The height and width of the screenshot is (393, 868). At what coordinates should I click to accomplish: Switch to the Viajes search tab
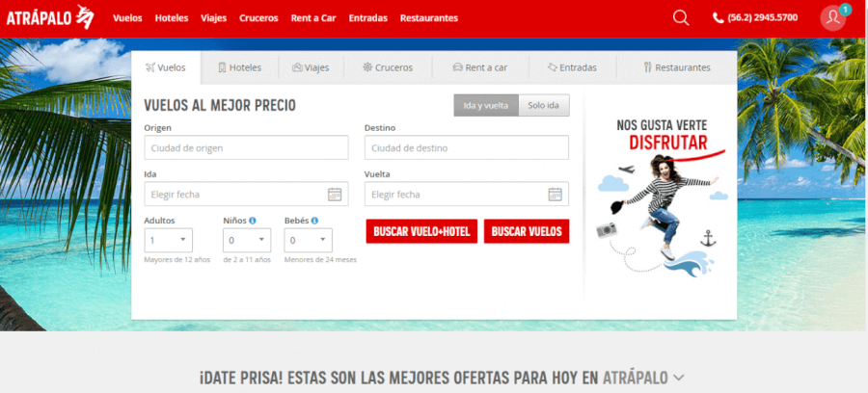312,68
